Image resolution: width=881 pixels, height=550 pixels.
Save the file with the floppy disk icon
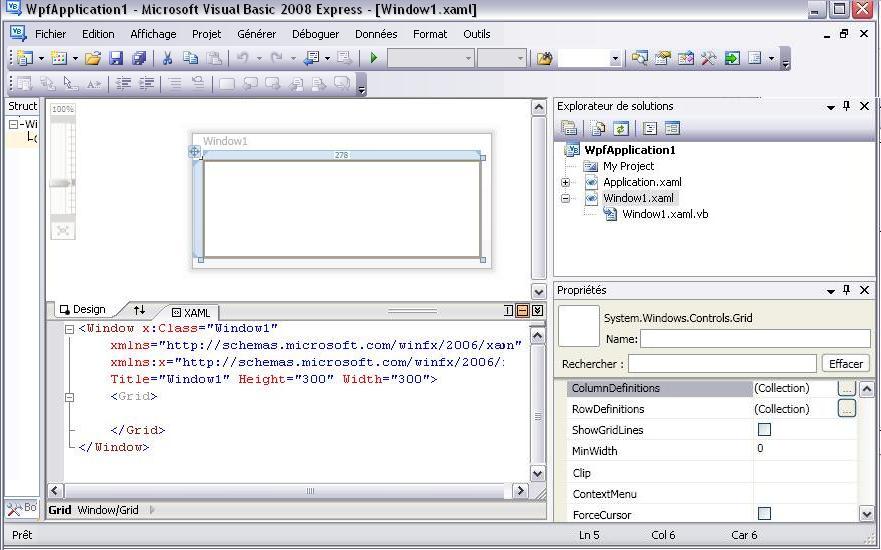(116, 58)
